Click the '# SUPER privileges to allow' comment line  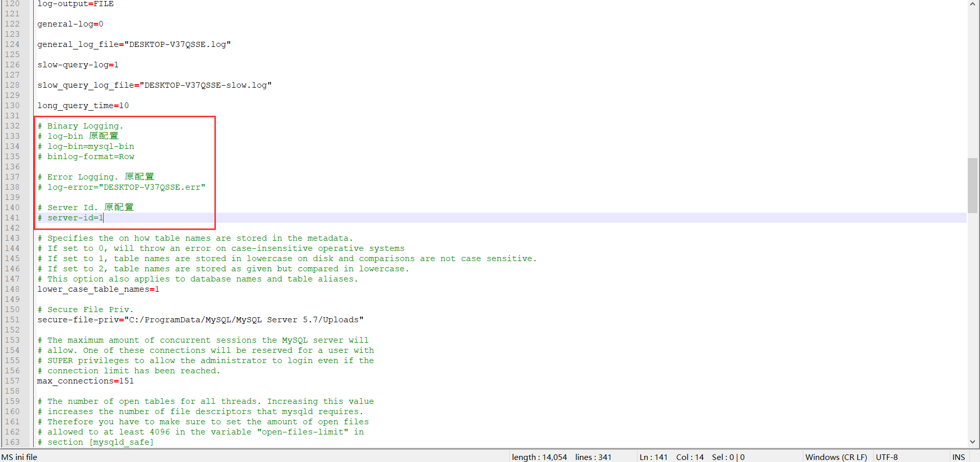point(206,361)
